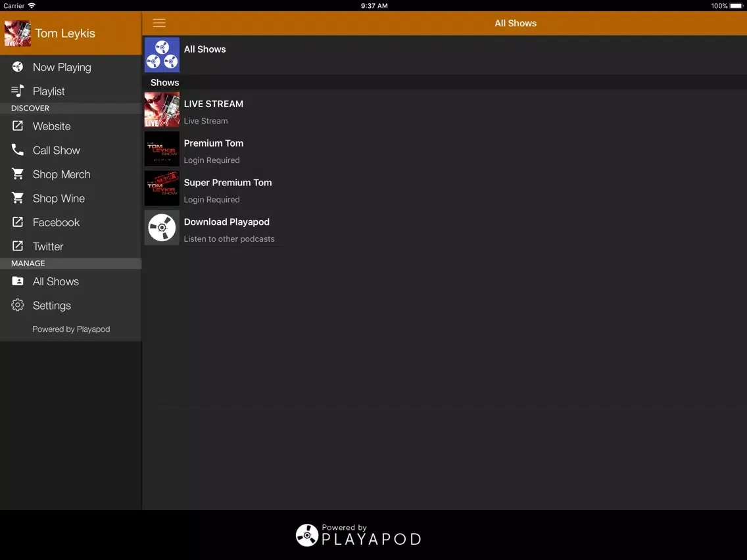This screenshot has width=747, height=560.
Task: Select Call Show menu entry
Action: coord(70,150)
